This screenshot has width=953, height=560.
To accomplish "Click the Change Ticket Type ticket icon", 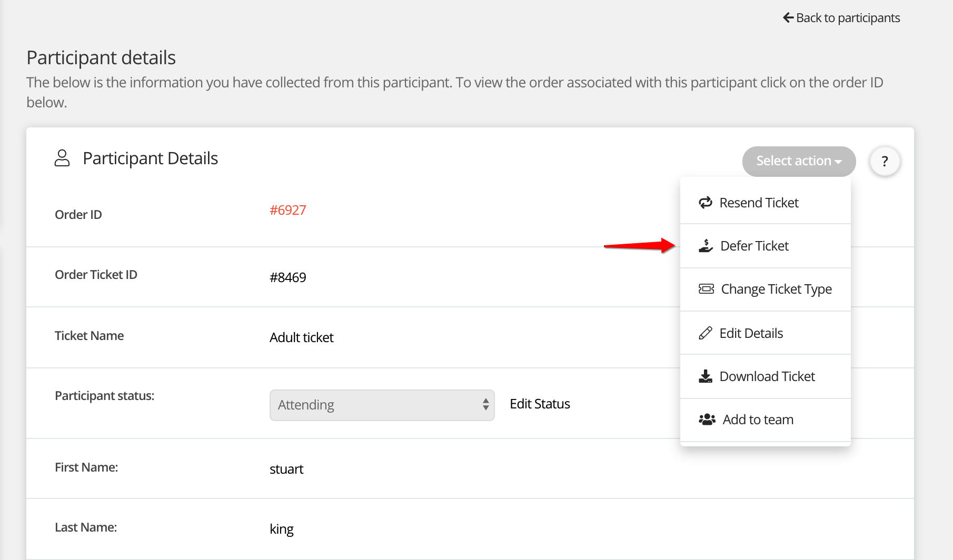I will click(x=706, y=289).
